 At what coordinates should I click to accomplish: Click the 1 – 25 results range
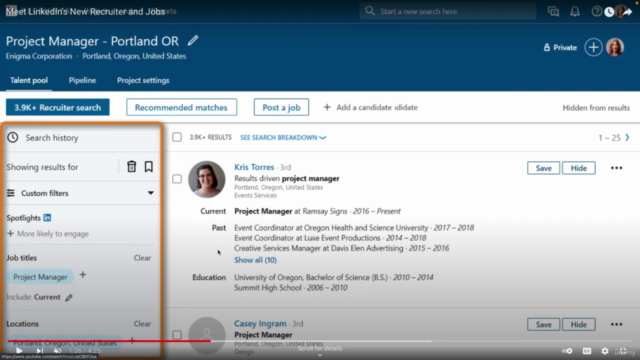coord(609,138)
